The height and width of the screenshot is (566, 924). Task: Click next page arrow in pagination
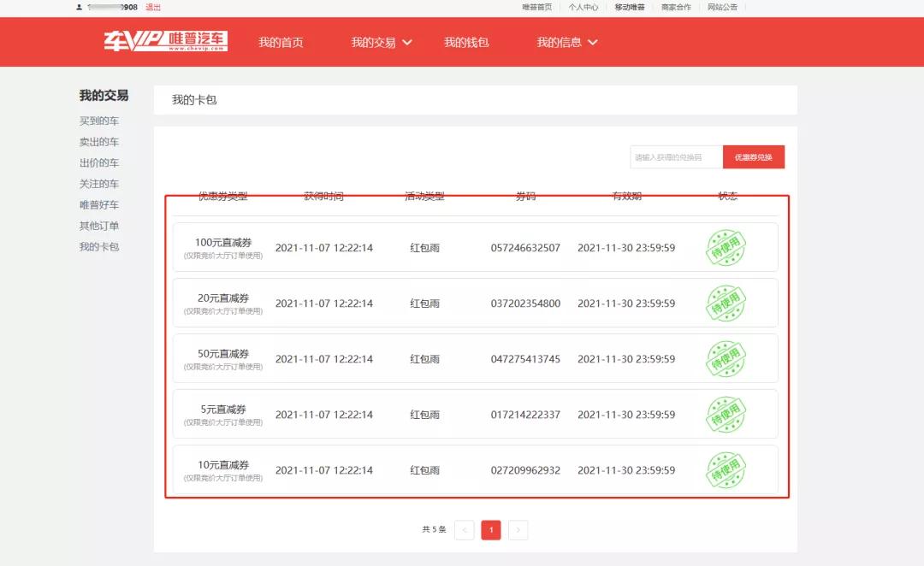click(x=518, y=530)
